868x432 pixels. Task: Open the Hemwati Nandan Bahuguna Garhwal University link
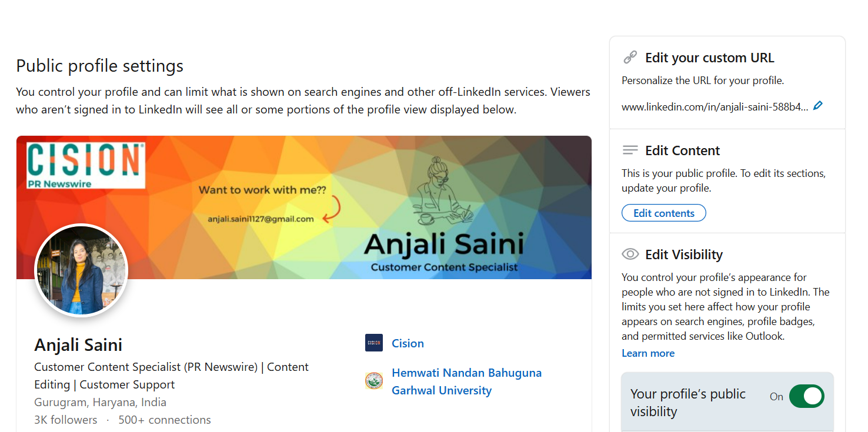[466, 381]
